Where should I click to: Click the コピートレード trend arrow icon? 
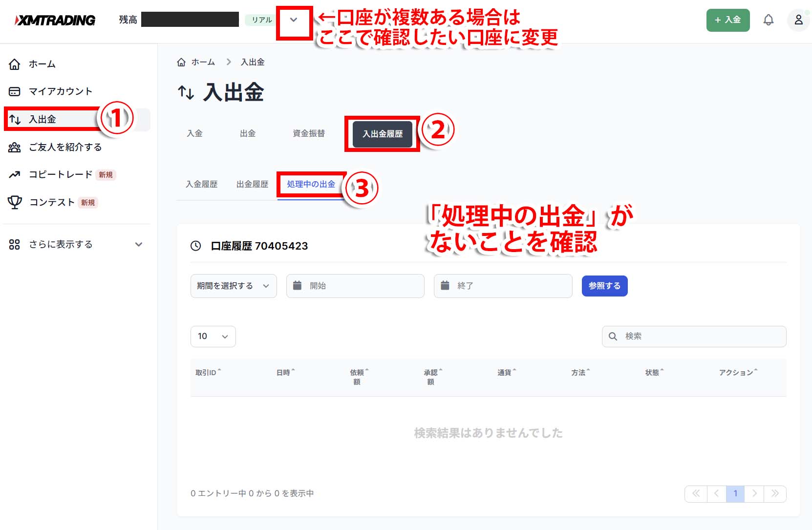point(15,174)
